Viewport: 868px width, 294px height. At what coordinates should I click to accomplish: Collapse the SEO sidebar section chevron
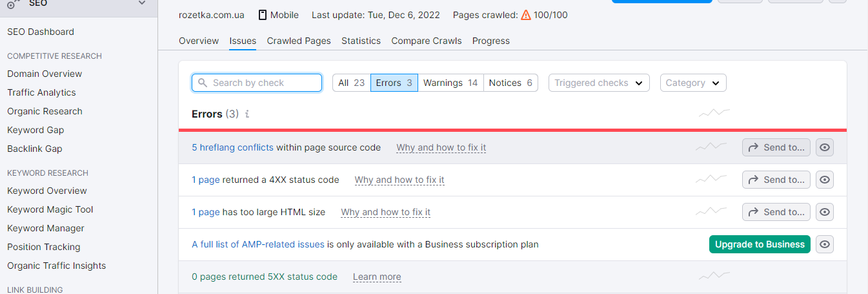point(142,4)
